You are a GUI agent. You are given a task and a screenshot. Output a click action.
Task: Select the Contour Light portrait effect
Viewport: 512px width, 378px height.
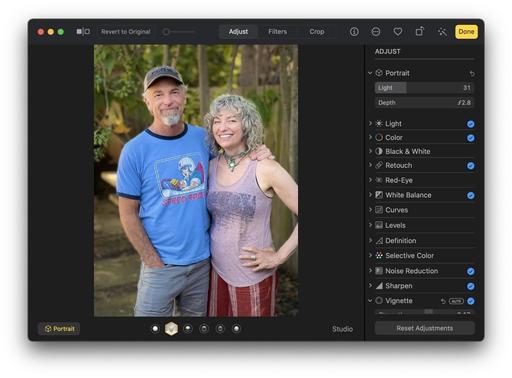click(x=188, y=329)
